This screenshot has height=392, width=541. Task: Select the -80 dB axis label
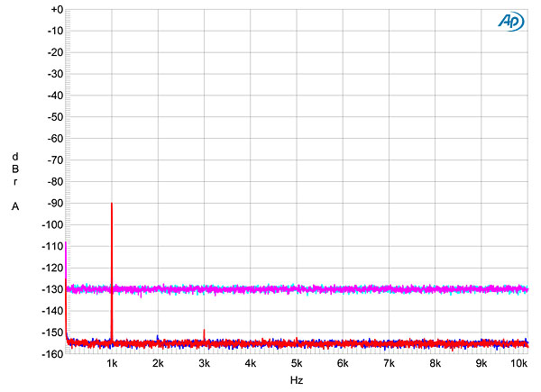pos(56,182)
